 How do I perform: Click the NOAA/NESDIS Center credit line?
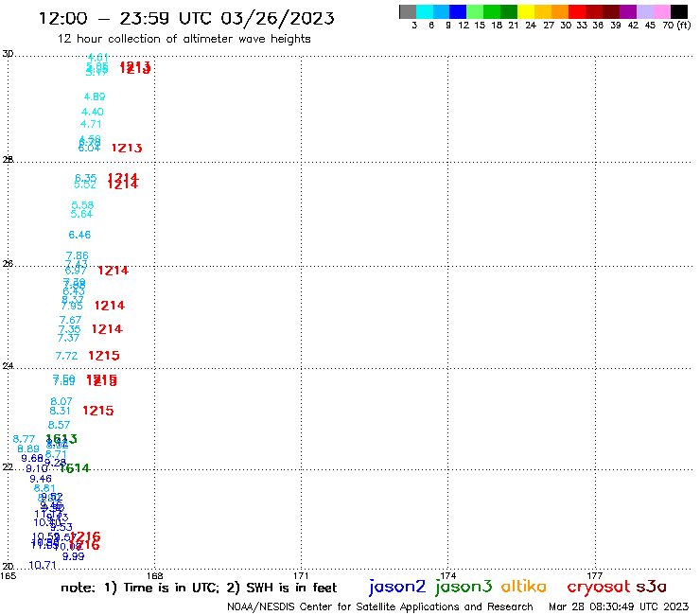[x=380, y=606]
